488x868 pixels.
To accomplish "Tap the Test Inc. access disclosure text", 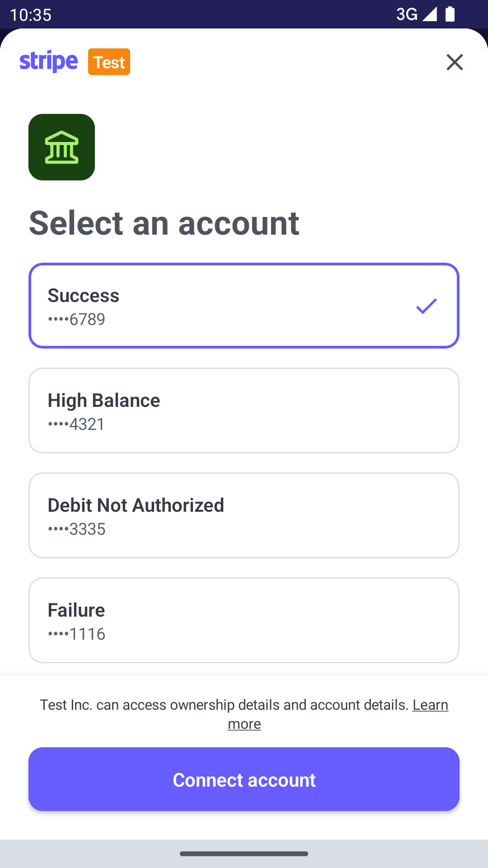I will [224, 705].
